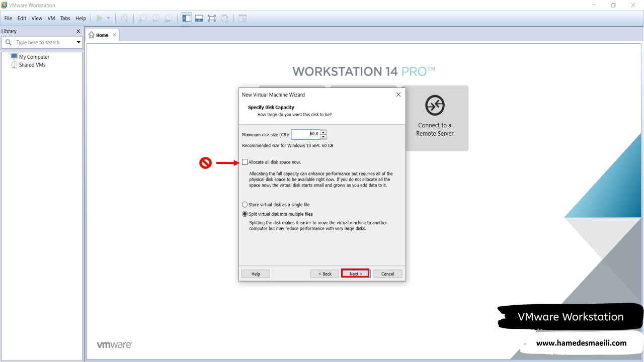Image resolution: width=644 pixels, height=362 pixels.
Task: Close the Home tab
Action: point(114,35)
